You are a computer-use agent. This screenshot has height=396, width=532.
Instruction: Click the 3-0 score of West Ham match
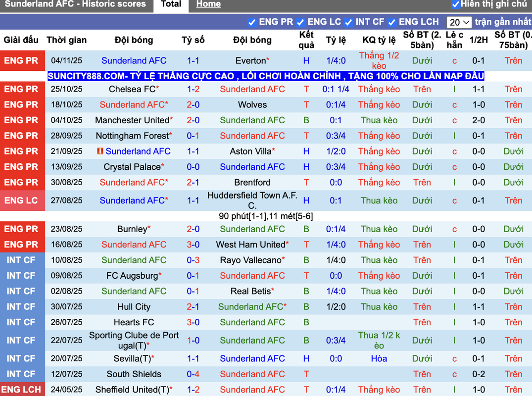pyautogui.click(x=193, y=245)
